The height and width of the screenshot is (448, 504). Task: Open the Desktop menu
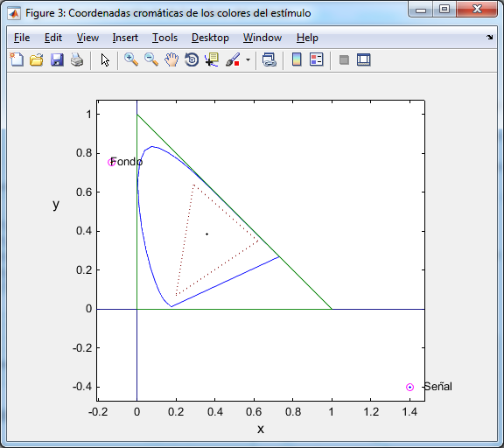[210, 38]
